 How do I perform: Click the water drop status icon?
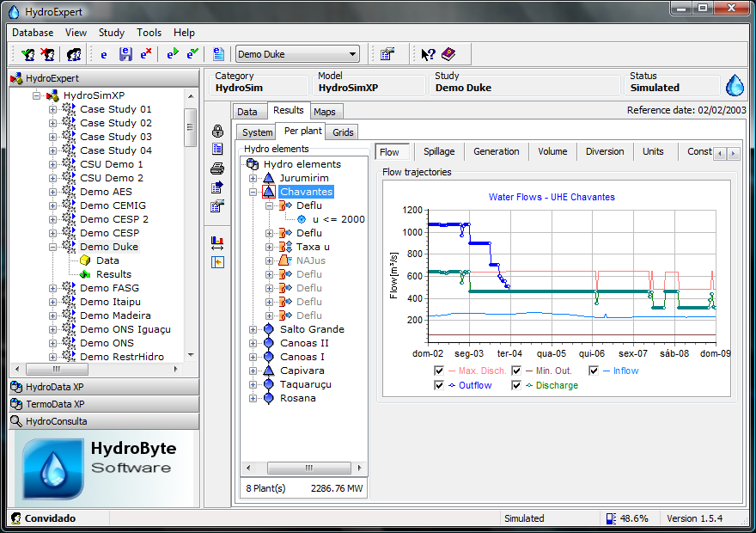point(735,85)
